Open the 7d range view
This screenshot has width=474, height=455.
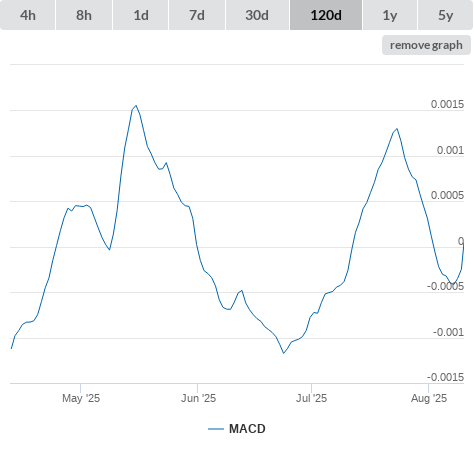(197, 15)
